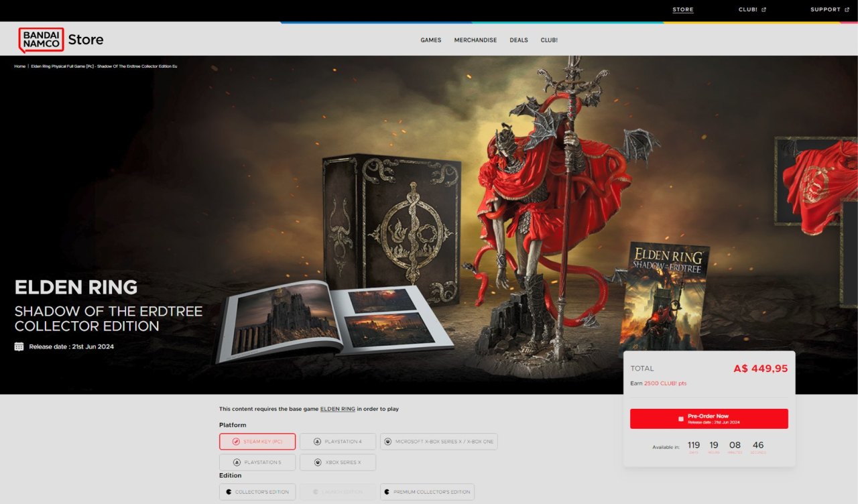Screen dimensions: 858x504
Task: Select Collector's Edition option
Action: 257,492
